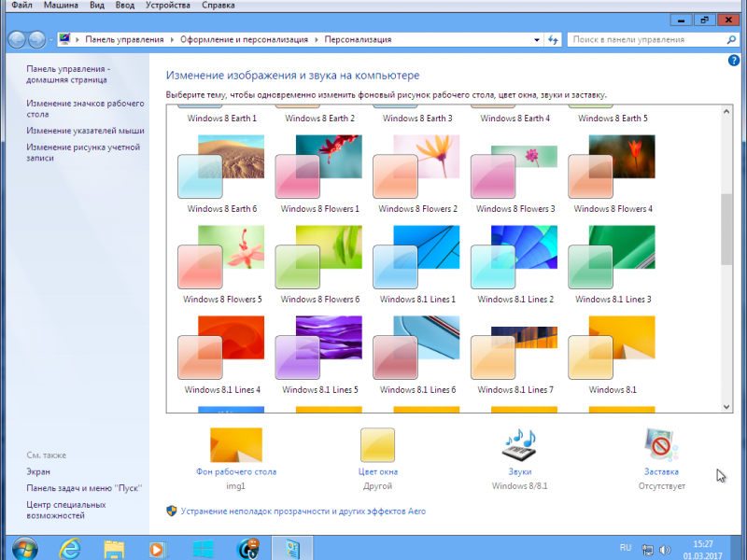This screenshot has height=560, width=747.
Task: Choose the Windows 8.1 Lines 6 theme
Action: [417, 355]
